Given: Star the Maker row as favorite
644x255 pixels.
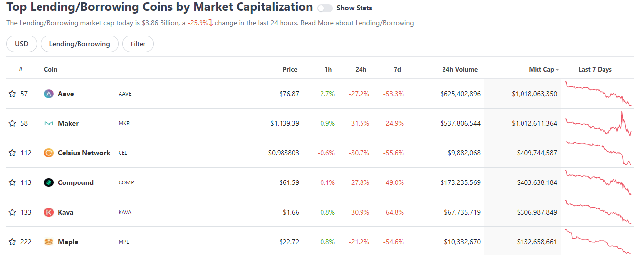Looking at the screenshot, I should pyautogui.click(x=12, y=123).
